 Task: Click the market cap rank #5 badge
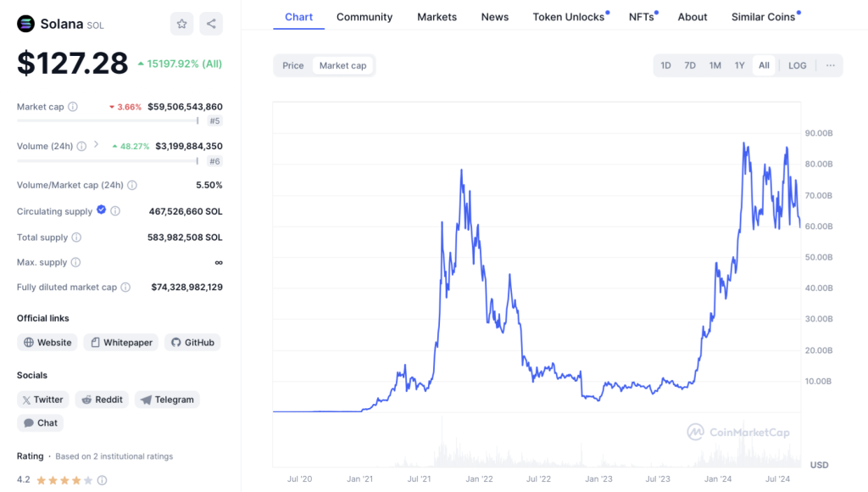click(214, 120)
